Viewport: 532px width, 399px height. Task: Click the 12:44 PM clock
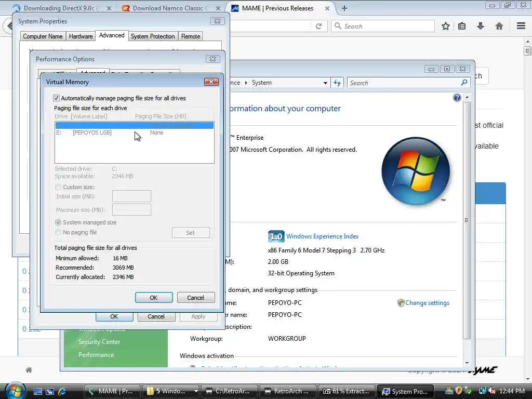[512, 391]
